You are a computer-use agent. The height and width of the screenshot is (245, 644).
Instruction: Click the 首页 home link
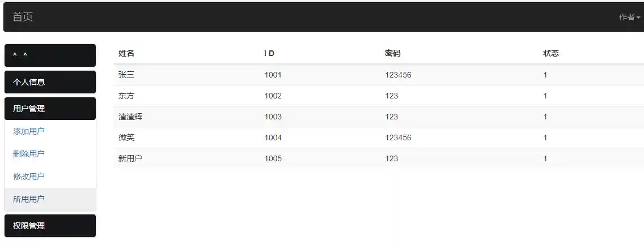click(23, 17)
